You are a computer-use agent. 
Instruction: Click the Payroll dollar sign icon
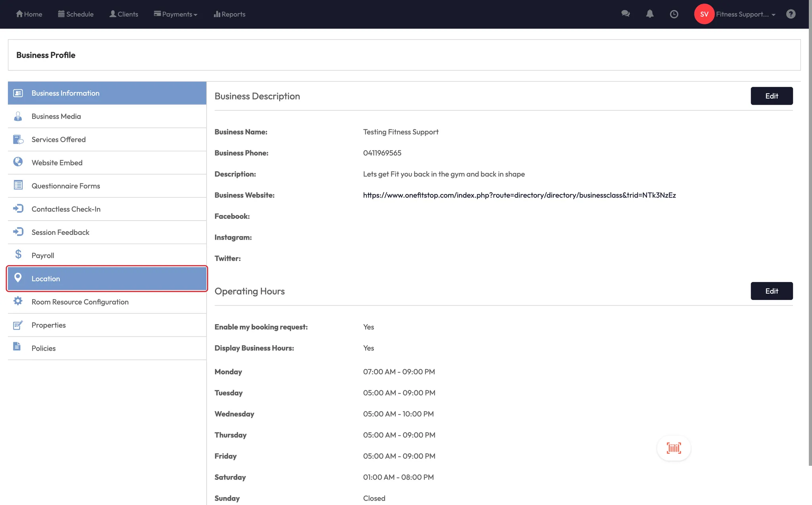tap(18, 254)
